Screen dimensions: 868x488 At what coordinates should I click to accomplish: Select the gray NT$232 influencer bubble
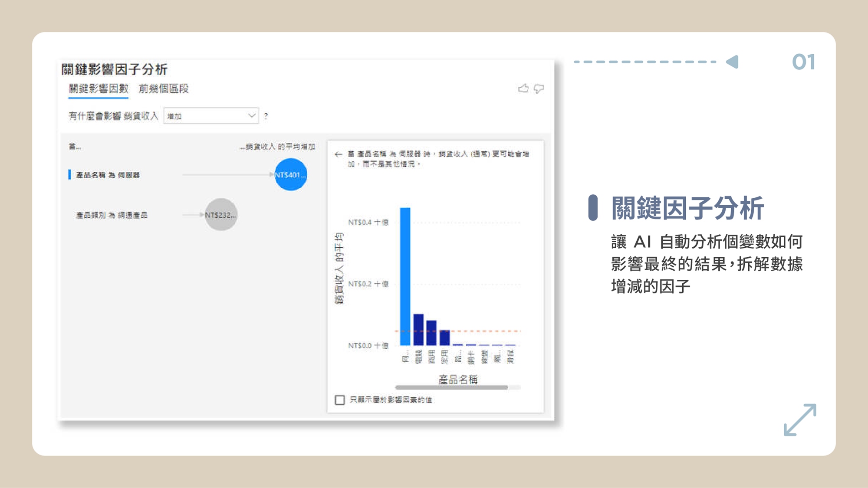click(221, 215)
